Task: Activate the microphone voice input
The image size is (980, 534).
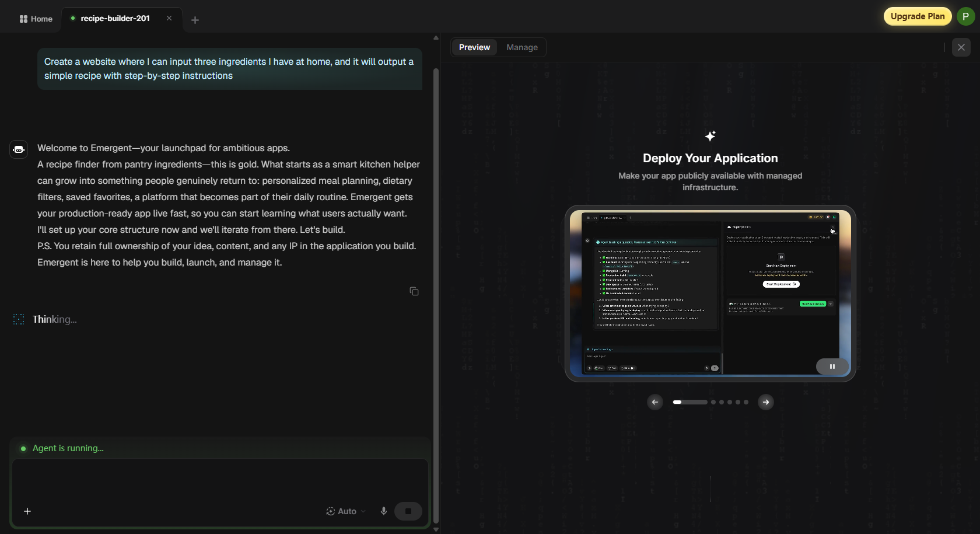Action: coord(383,511)
